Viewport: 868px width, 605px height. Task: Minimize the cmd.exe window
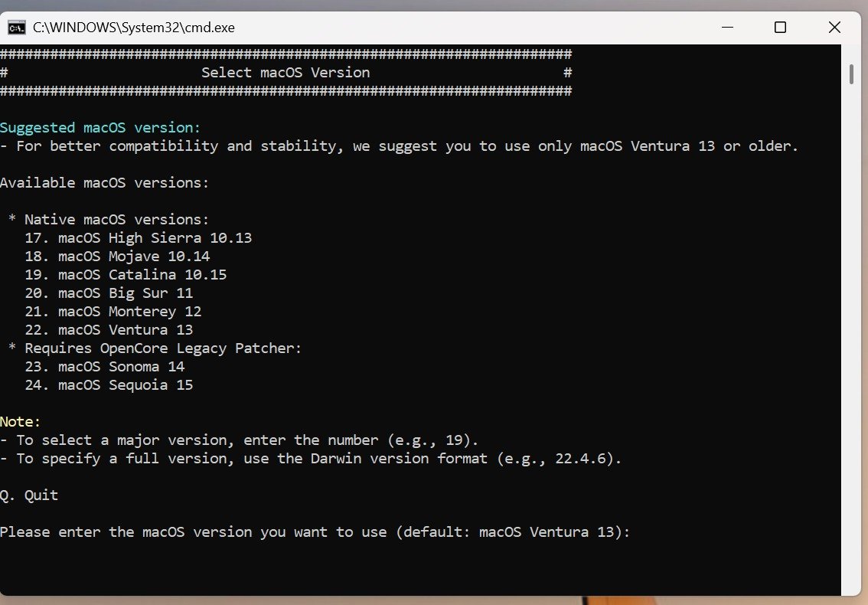click(727, 27)
